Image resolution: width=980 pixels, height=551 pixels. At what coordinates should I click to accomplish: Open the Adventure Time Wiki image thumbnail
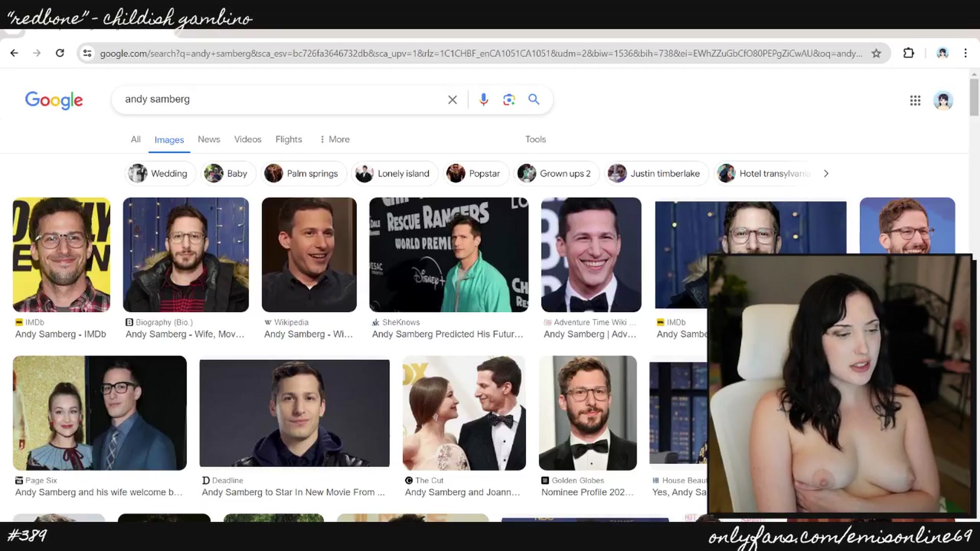[591, 255]
